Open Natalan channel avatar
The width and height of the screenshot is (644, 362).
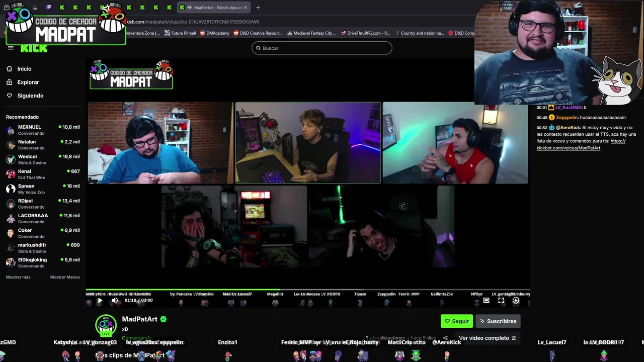[11, 145]
